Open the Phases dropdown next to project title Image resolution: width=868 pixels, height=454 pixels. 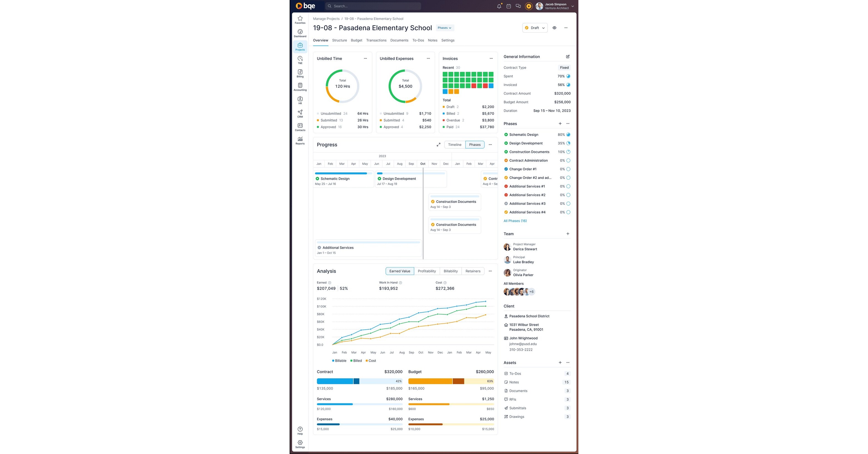pos(444,28)
